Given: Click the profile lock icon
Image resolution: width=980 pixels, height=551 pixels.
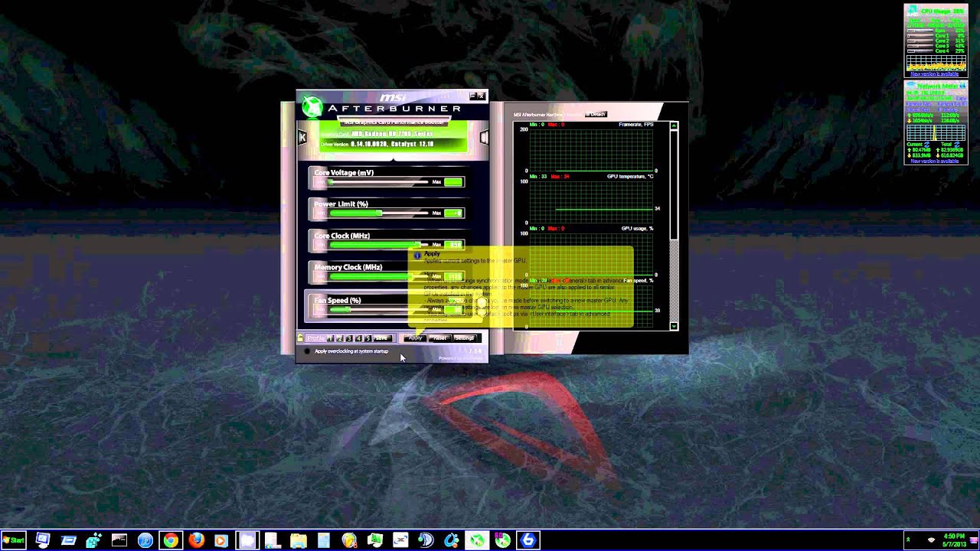Looking at the screenshot, I should [x=300, y=338].
